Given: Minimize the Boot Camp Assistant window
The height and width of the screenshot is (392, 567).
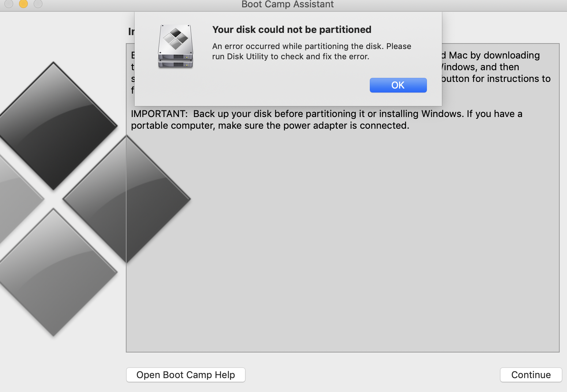Looking at the screenshot, I should (x=23, y=4).
